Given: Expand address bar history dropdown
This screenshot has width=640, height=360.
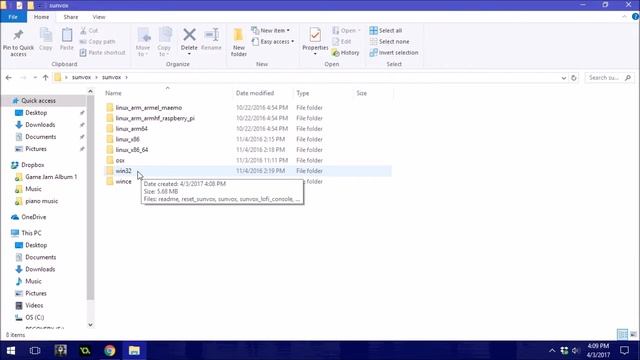Looking at the screenshot, I should point(564,78).
